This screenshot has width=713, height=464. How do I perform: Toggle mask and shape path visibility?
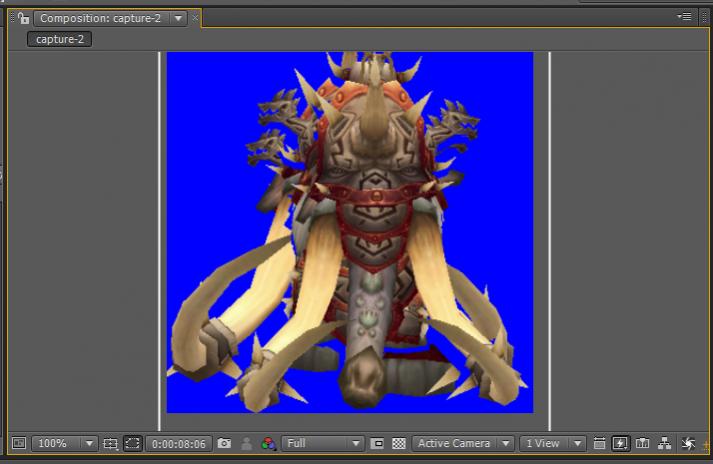click(x=132, y=443)
